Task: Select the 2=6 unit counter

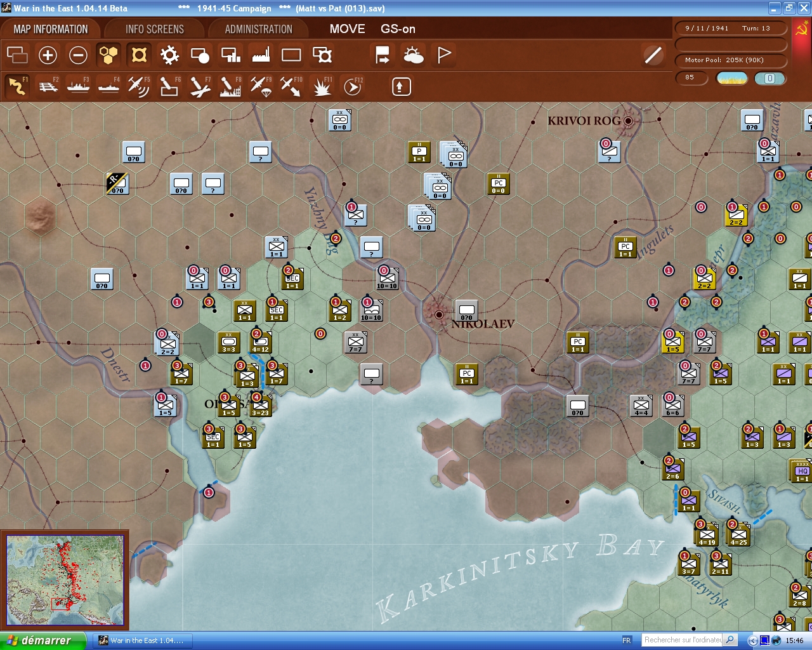Action: tap(672, 469)
